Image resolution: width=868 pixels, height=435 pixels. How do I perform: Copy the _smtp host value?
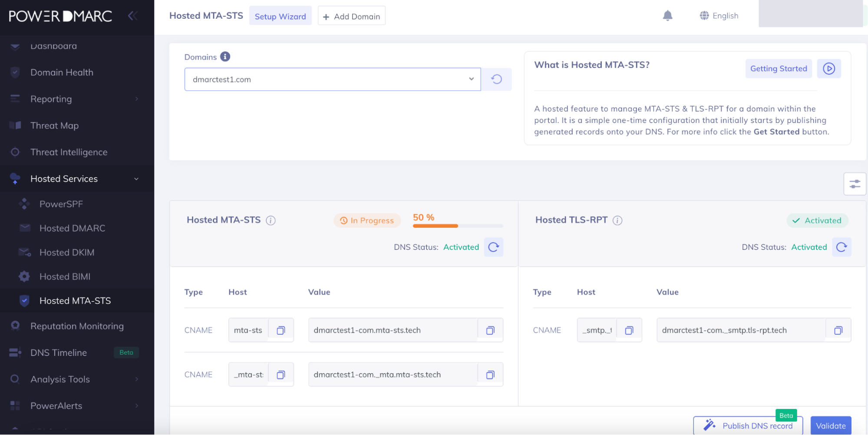coord(629,330)
